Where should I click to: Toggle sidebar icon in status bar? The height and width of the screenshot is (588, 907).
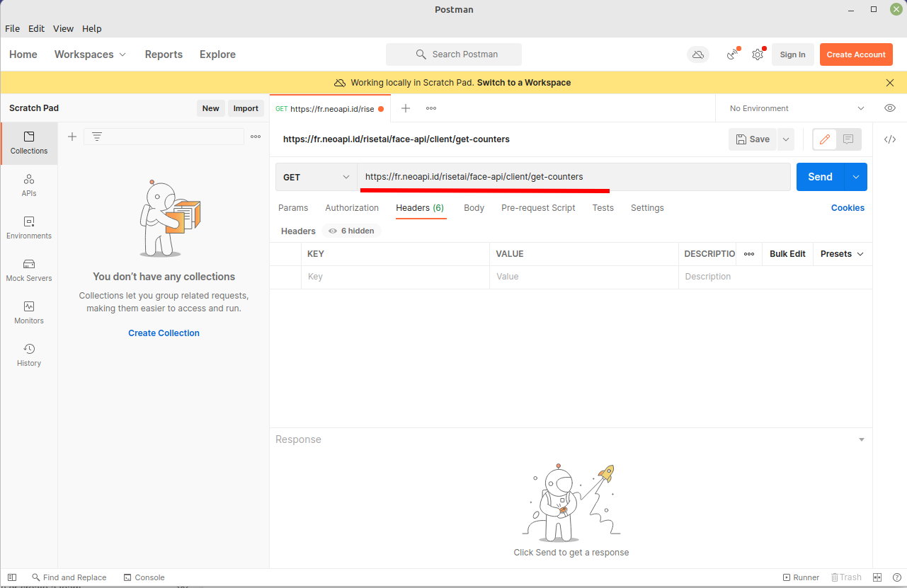12,577
